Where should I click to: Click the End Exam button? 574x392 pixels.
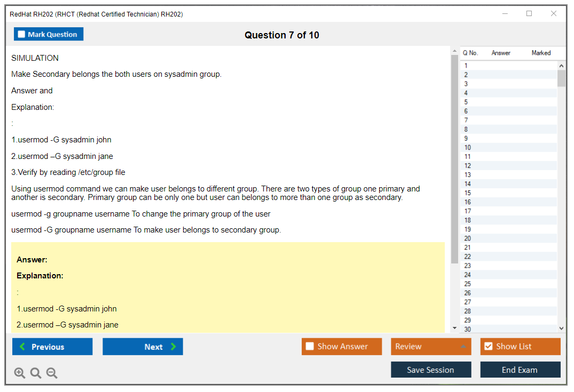520,370
